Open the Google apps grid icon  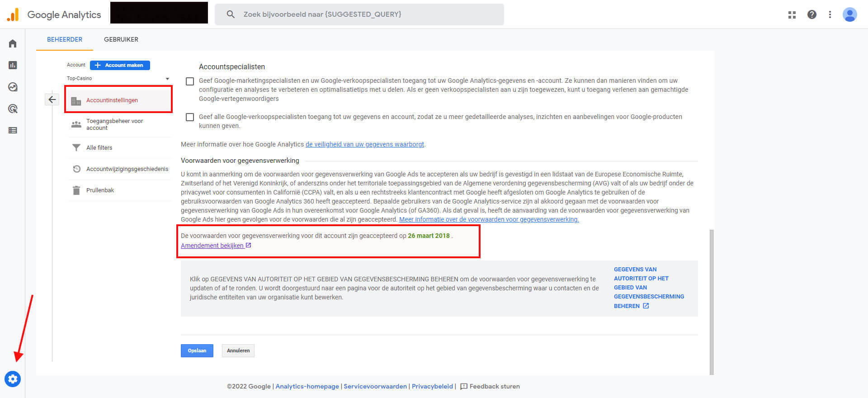click(792, 14)
